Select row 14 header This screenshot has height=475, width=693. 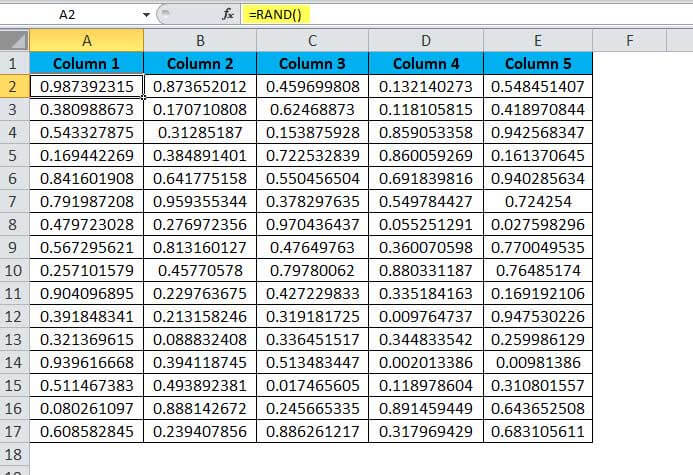13,362
